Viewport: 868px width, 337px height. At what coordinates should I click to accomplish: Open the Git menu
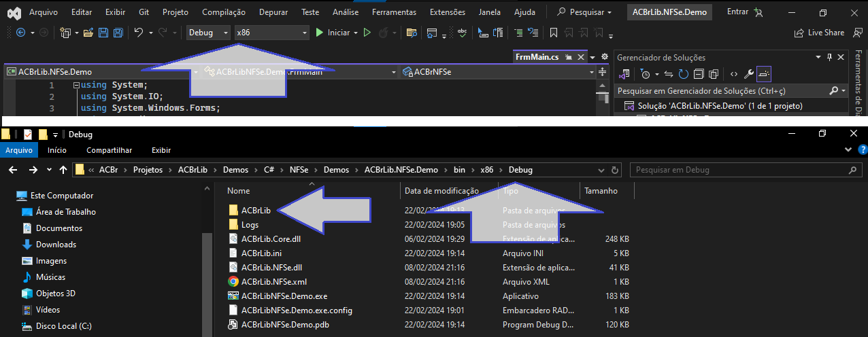tap(144, 12)
